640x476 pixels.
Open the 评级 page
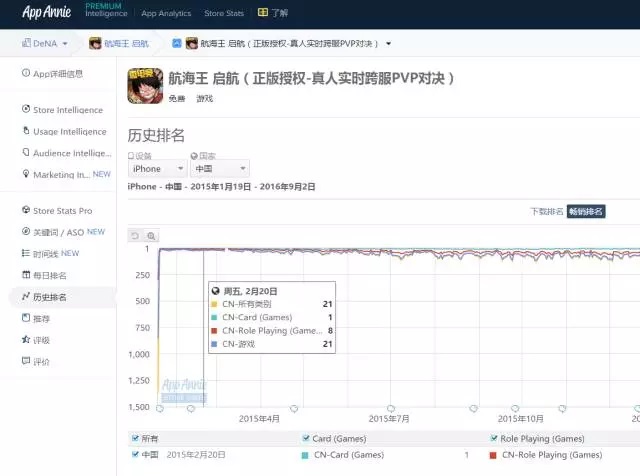(x=41, y=340)
